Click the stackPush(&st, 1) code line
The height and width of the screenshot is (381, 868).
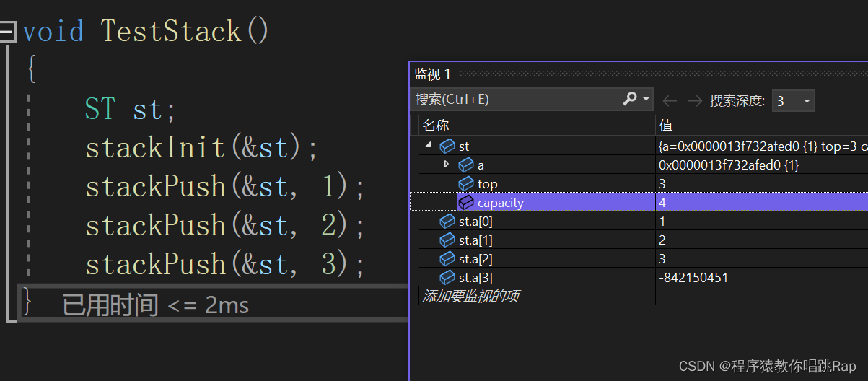(226, 187)
